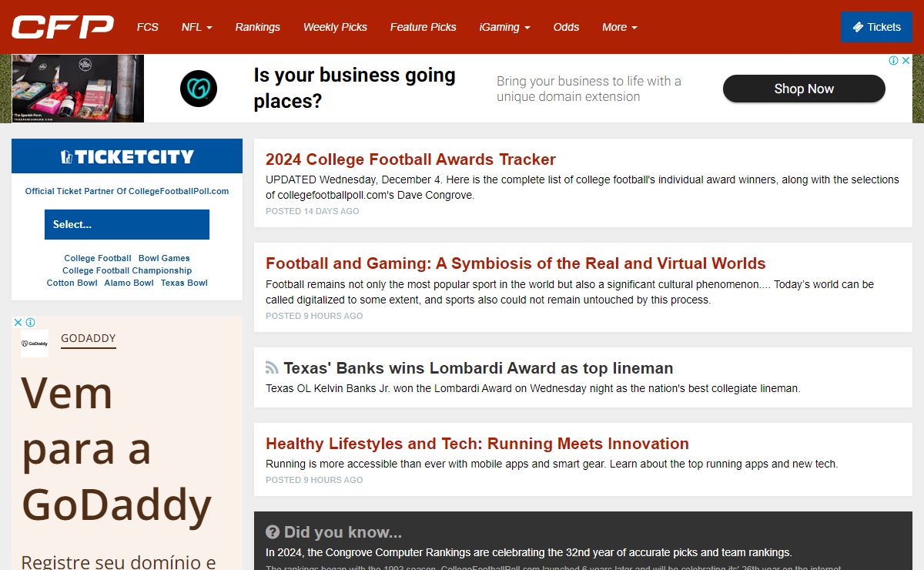This screenshot has height=570, width=924.
Task: Click 'In 2024, the Congrove Computer Rankings' sentence
Action: [528, 552]
